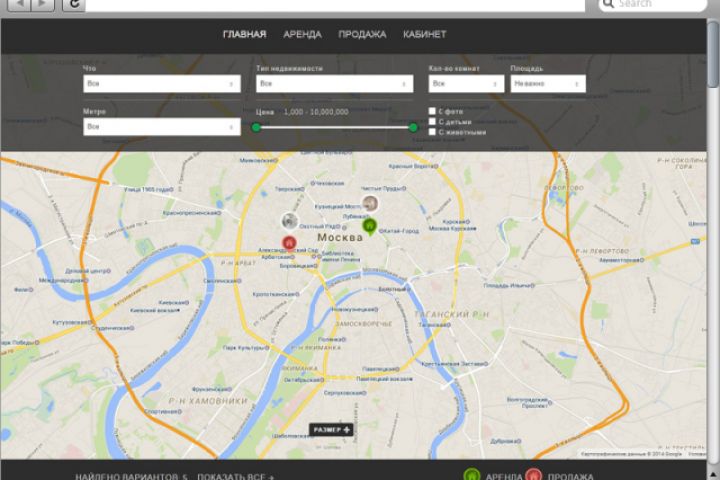Click the maximum price slider handle
This screenshot has height=480, width=720.
[413, 128]
